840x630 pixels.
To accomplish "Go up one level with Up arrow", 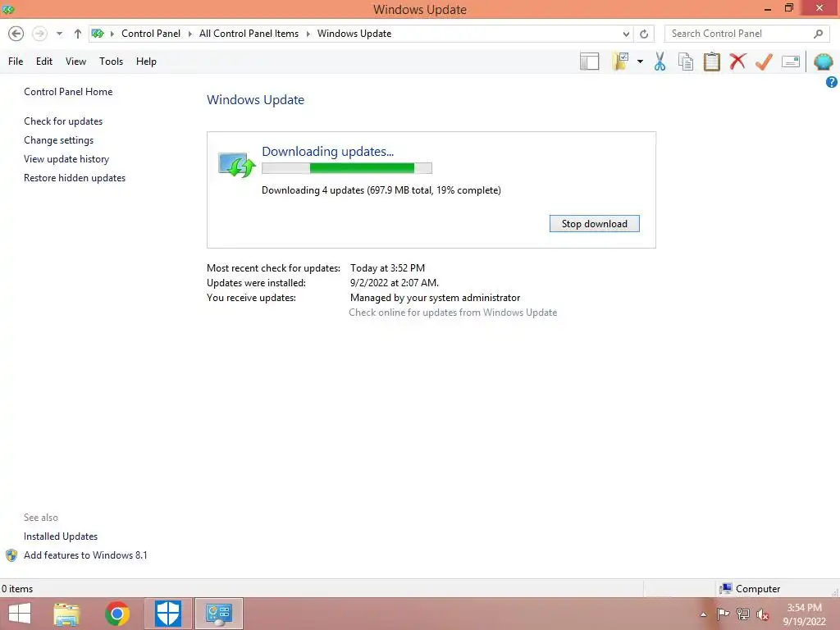I will [78, 34].
